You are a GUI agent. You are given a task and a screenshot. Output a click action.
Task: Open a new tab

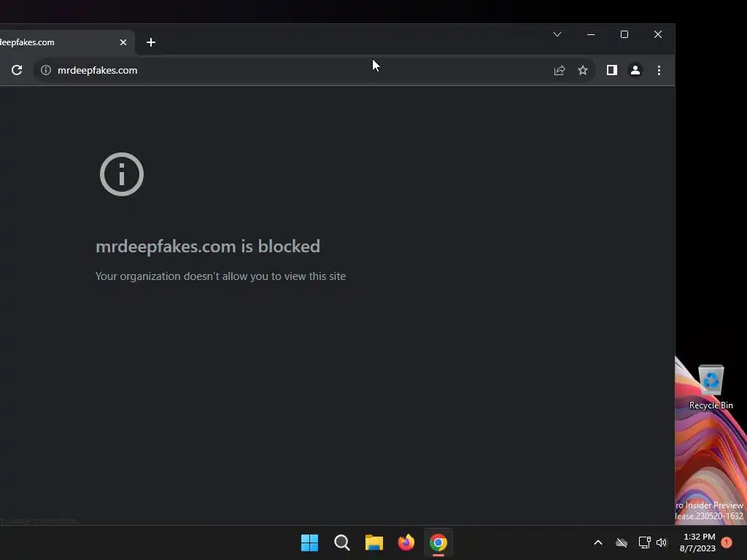[151, 42]
